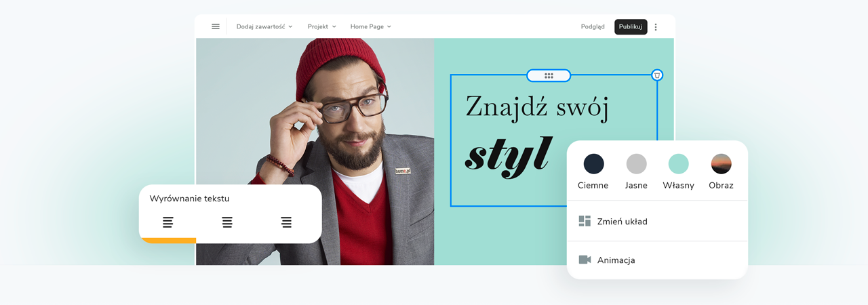
Task: Click the trash icon on text block
Action: (x=657, y=75)
